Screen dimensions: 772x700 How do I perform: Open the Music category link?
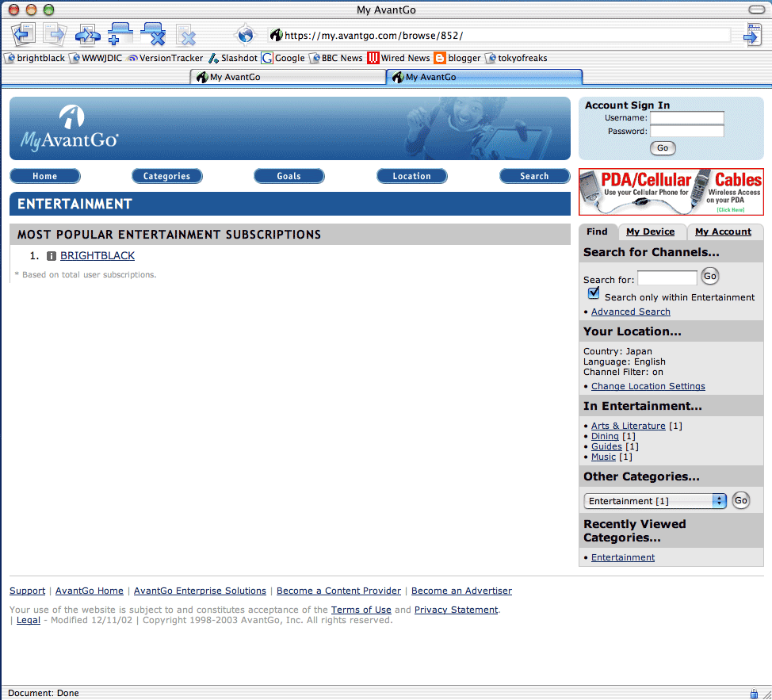point(603,457)
